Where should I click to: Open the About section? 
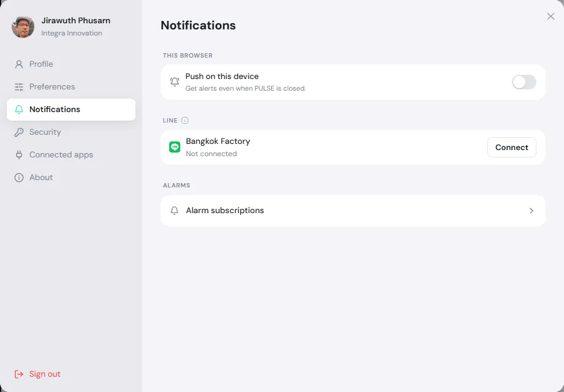click(71, 178)
